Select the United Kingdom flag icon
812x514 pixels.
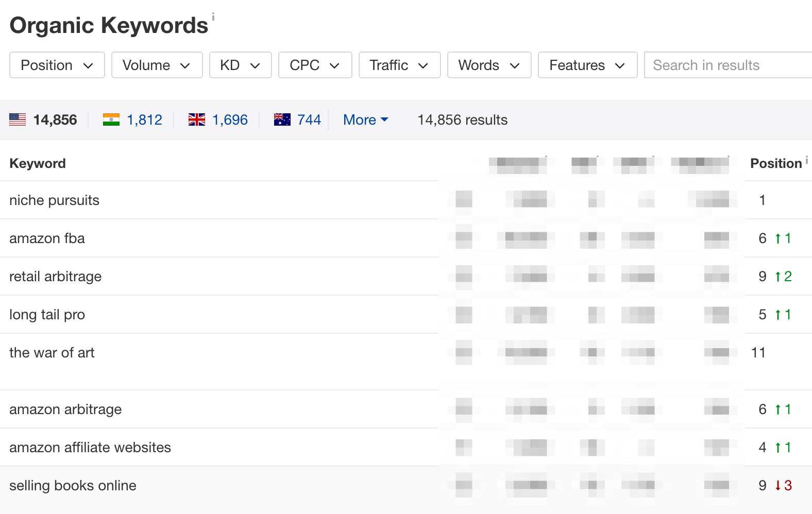[x=197, y=119]
